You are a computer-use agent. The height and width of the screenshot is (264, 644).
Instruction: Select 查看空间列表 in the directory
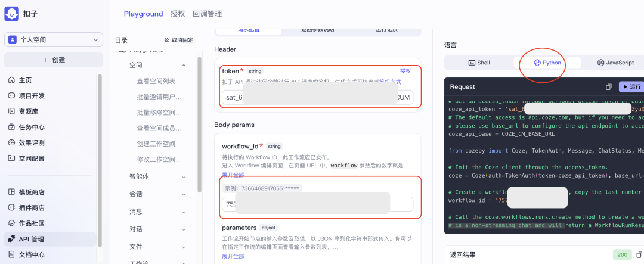tap(156, 81)
